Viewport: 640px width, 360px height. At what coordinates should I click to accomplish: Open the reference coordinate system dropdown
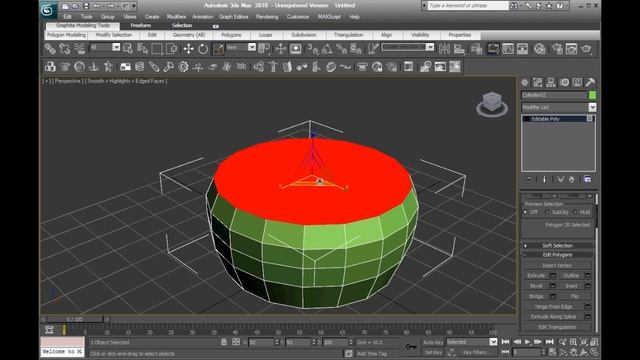pos(252,47)
